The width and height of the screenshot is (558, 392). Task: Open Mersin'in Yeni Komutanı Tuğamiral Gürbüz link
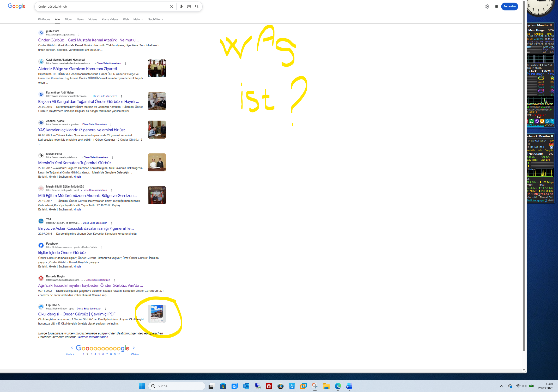pyautogui.click(x=75, y=163)
